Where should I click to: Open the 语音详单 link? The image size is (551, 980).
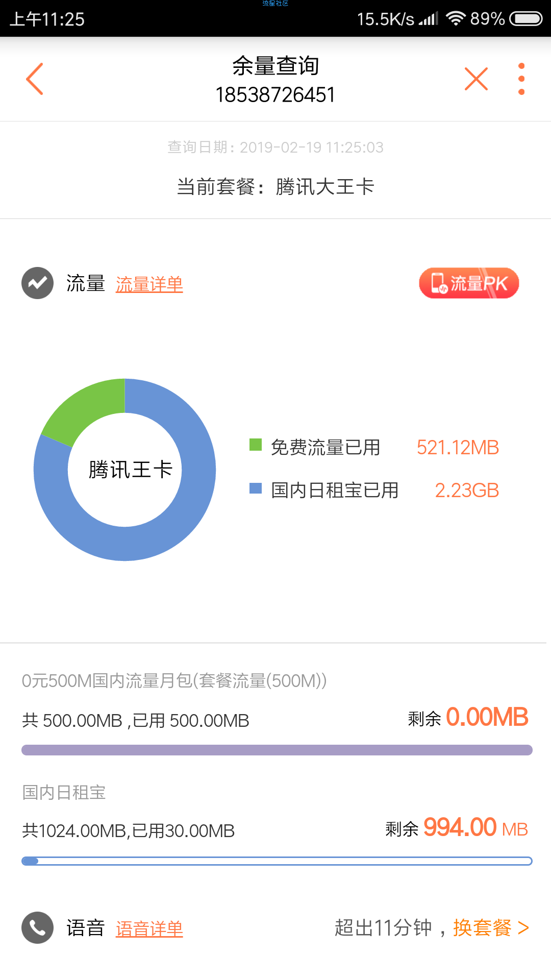[x=149, y=928]
